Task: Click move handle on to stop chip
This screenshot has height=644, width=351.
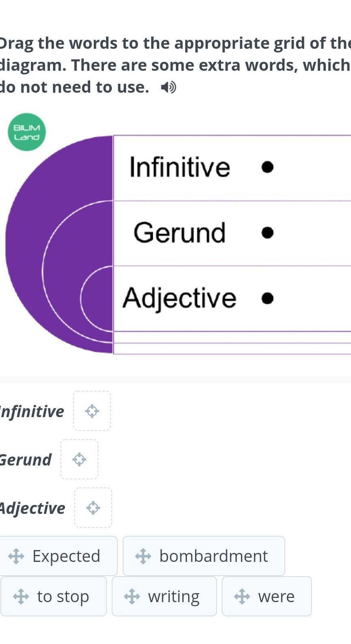Action: 21,596
